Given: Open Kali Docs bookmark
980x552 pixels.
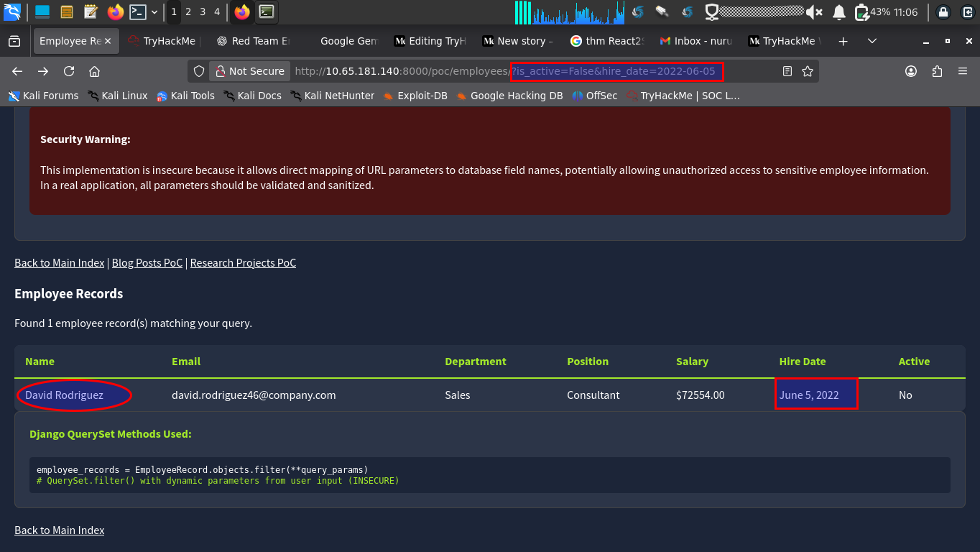Looking at the screenshot, I should tap(252, 96).
